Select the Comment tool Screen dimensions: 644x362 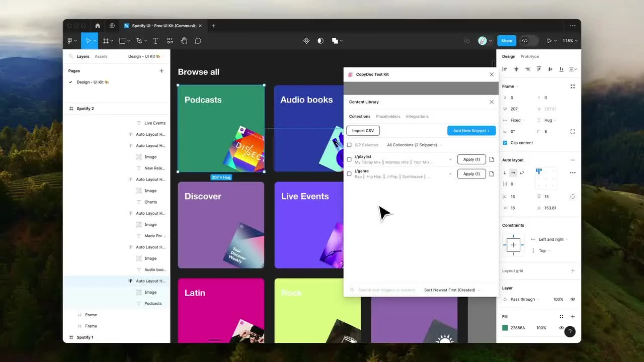[198, 41]
